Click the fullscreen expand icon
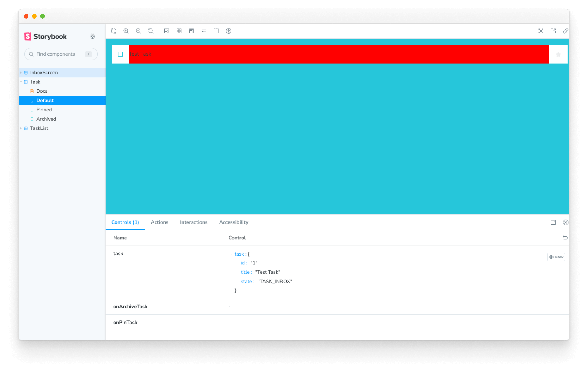The height and width of the screenshot is (372, 588). click(x=541, y=31)
